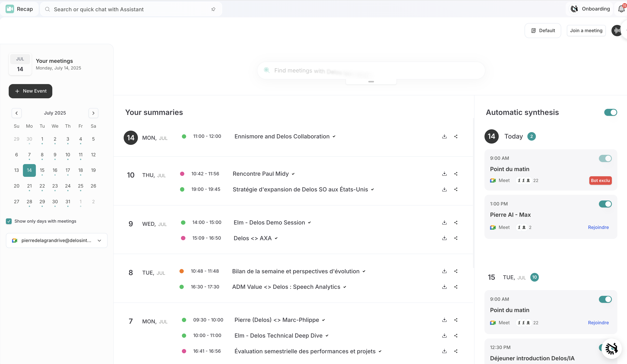Screen dimensions: 627x364
Task: Download Rencontre Paul Midy summary
Action: click(x=444, y=174)
